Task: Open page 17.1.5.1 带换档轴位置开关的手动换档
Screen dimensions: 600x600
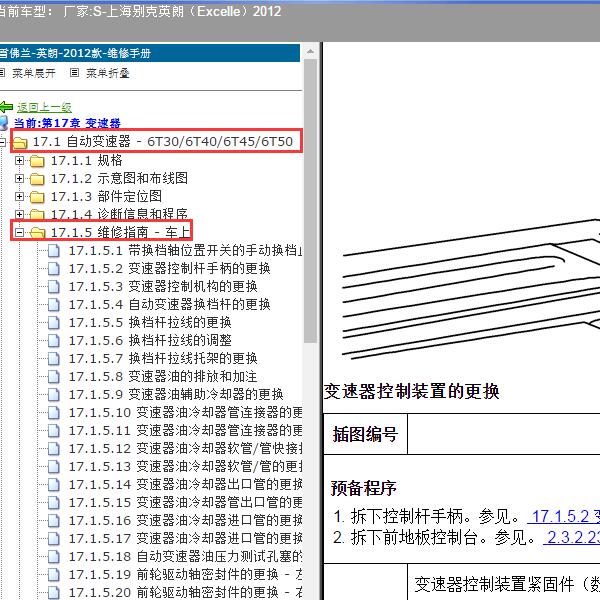Action: (185, 251)
